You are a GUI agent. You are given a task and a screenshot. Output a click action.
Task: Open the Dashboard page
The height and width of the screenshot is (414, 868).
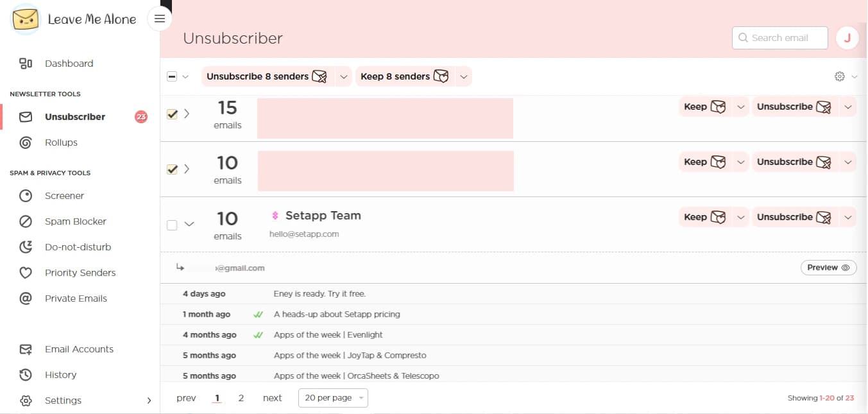(x=69, y=64)
